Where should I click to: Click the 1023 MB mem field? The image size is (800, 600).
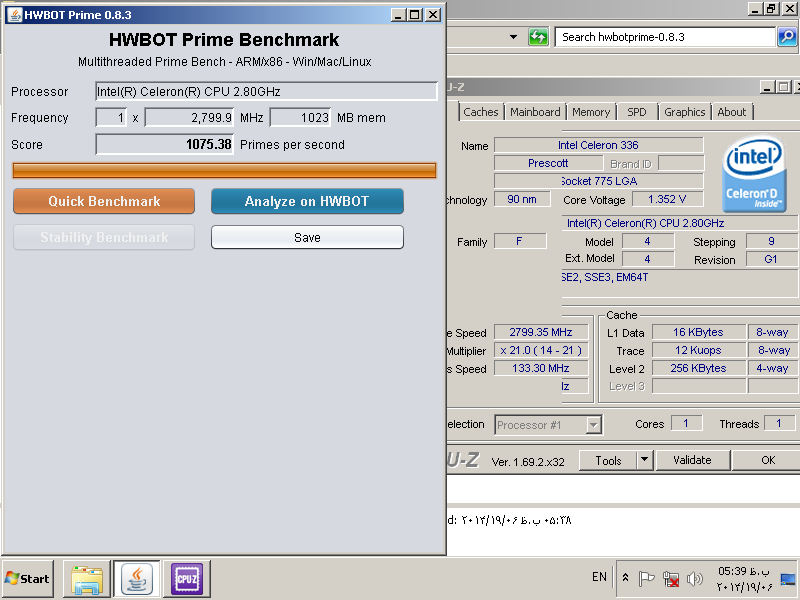[300, 117]
